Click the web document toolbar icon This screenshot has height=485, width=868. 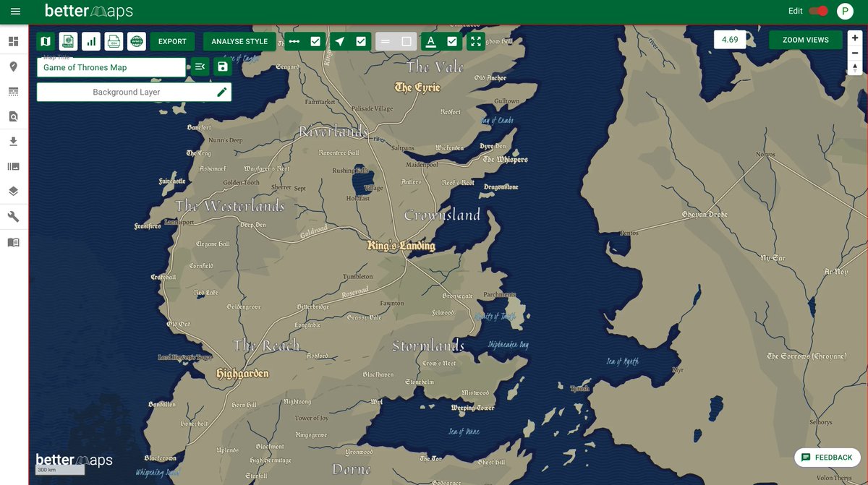coord(68,41)
